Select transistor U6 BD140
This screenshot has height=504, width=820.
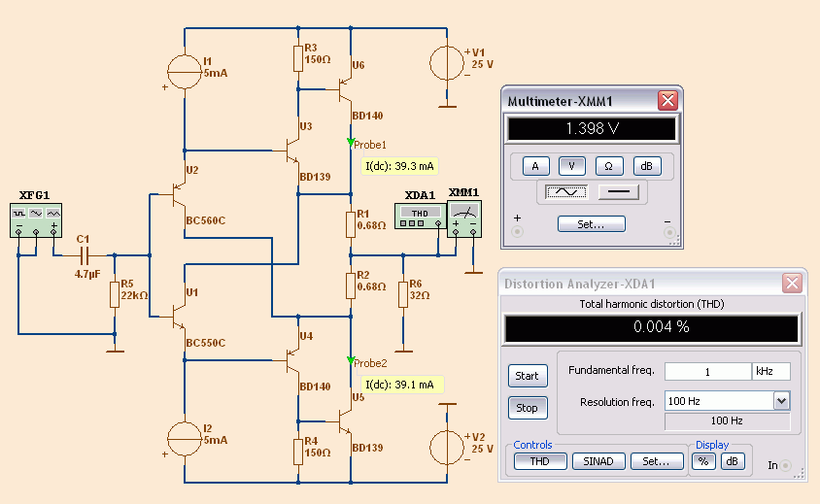click(345, 89)
